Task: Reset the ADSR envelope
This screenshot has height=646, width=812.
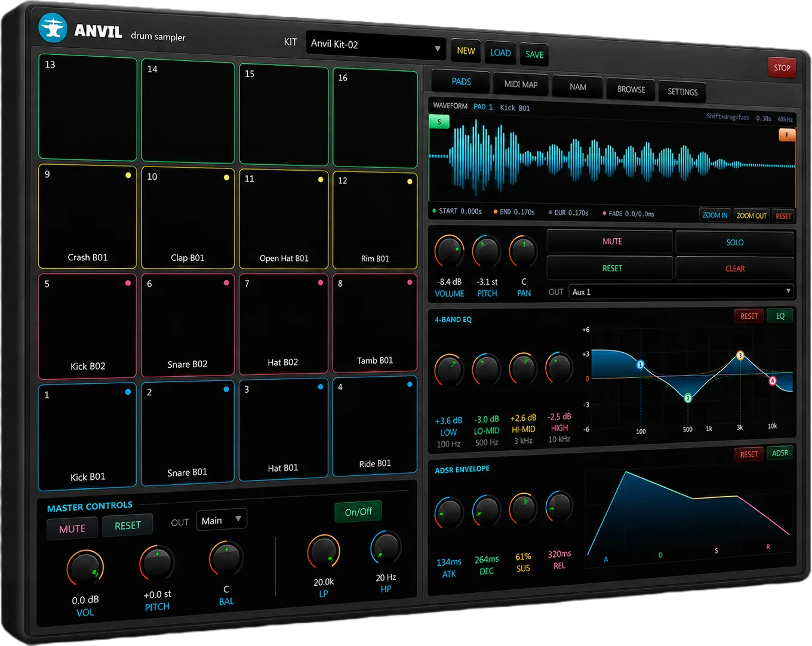Action: (749, 454)
